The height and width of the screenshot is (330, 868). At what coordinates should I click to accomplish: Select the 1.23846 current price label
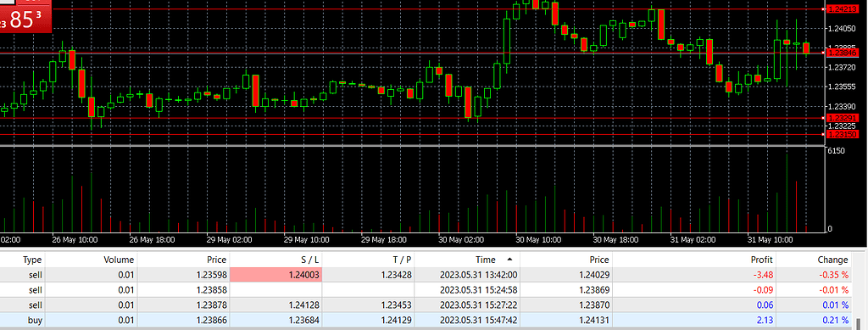pos(842,53)
